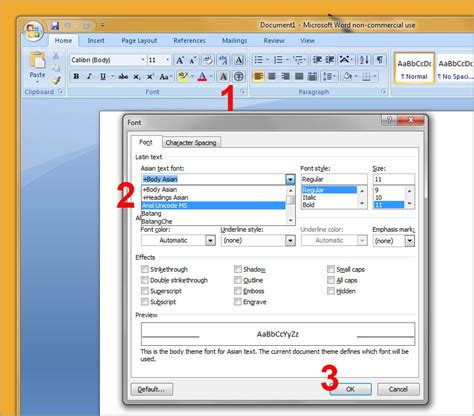
Task: Toggle Bold formatting in the ribbon
Action: click(x=76, y=77)
